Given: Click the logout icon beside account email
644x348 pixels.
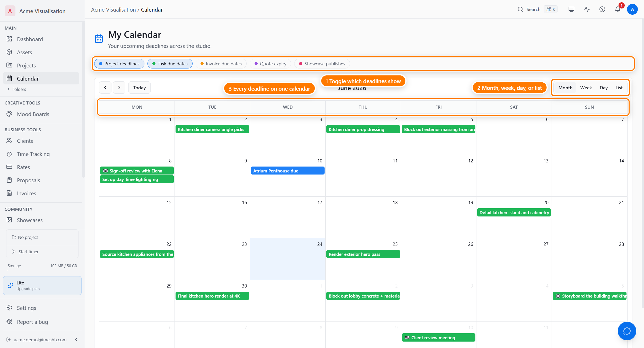Looking at the screenshot, I should click(x=8, y=340).
